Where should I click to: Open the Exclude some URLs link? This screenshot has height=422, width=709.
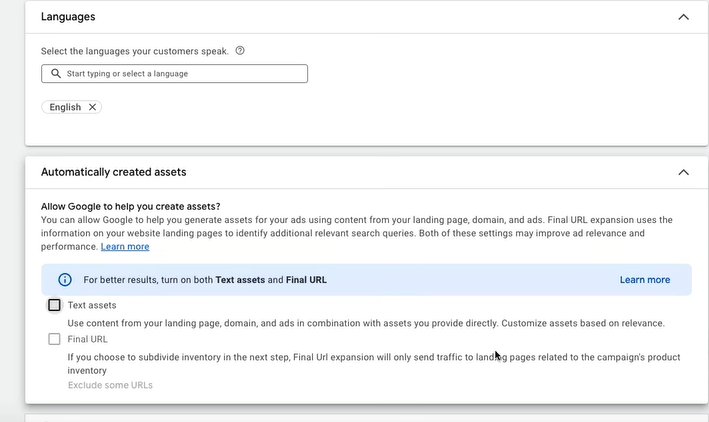(110, 385)
